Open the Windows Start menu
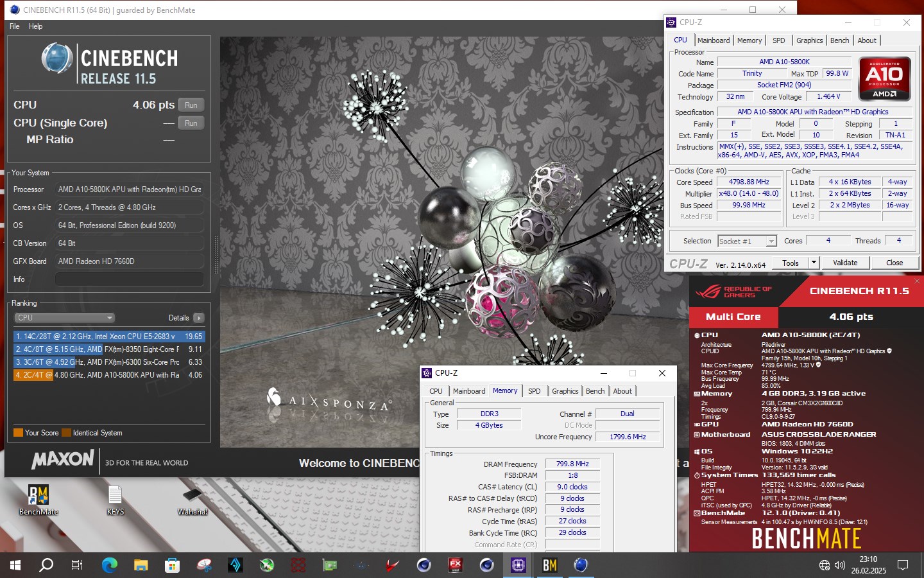Image resolution: width=924 pixels, height=578 pixels. 15,565
